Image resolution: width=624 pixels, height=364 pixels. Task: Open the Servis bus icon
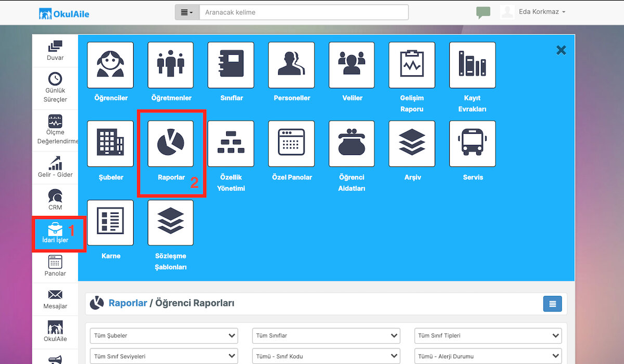point(472,144)
